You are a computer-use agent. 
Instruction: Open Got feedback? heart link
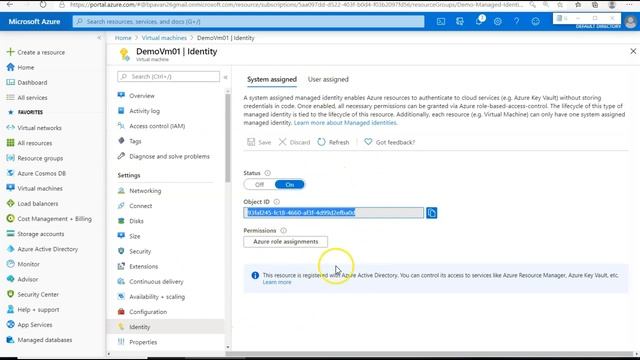[389, 142]
